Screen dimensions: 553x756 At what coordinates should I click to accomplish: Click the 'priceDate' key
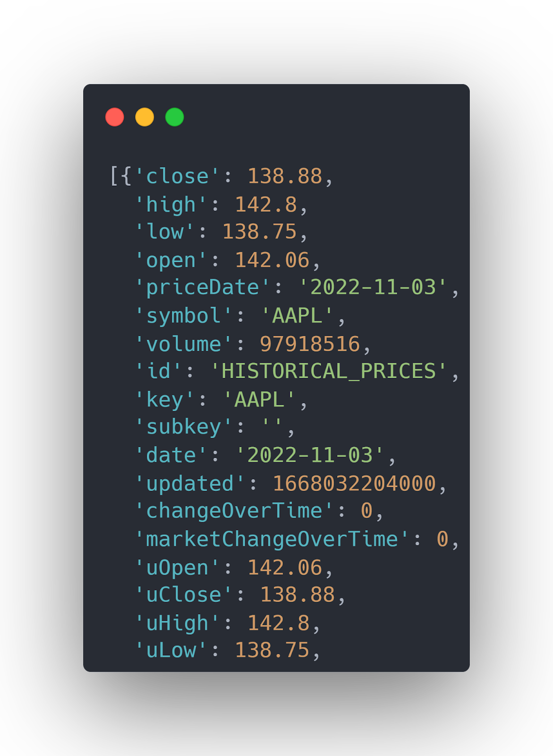(203, 288)
